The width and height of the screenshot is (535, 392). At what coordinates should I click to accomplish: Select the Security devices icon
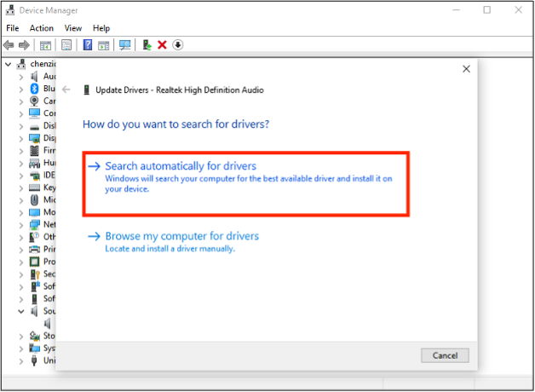35,274
